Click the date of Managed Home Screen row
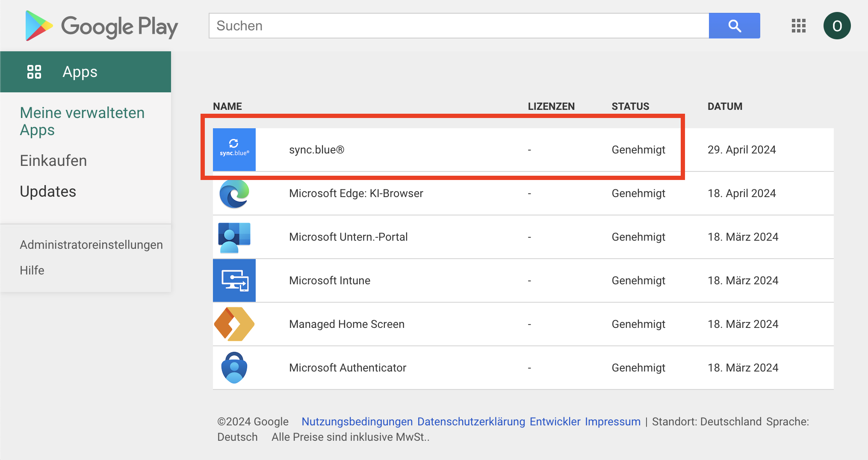 click(x=743, y=324)
